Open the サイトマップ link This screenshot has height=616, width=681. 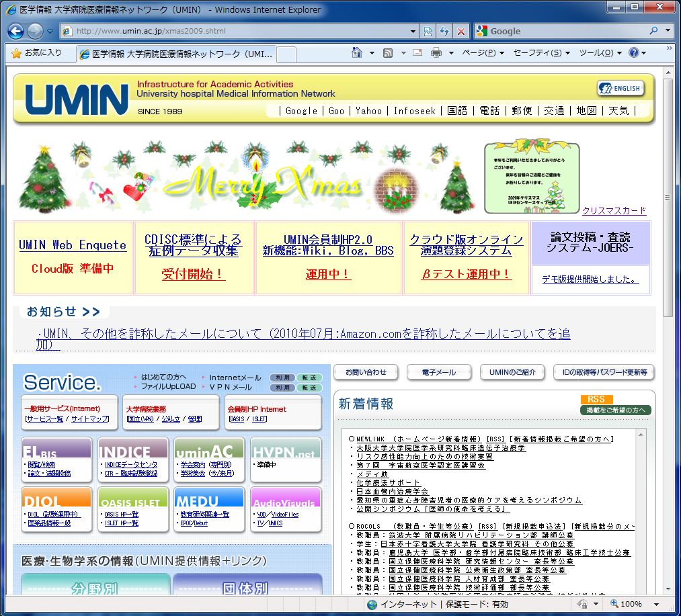(90, 419)
